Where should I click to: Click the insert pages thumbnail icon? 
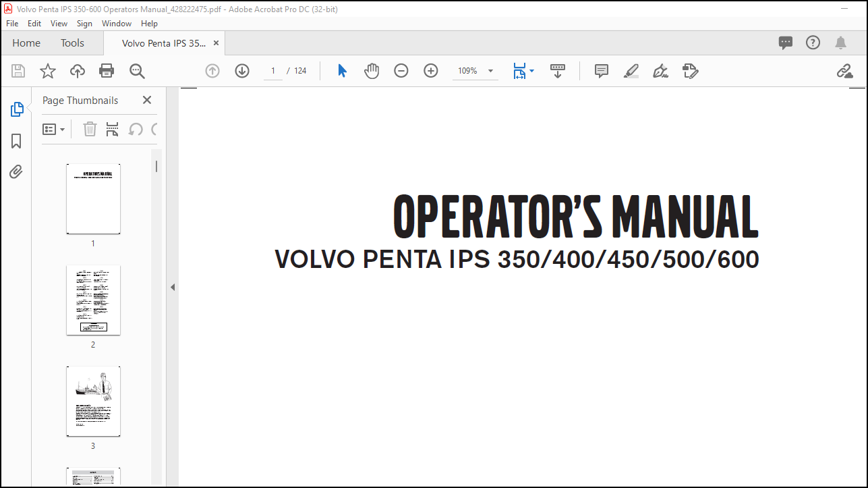click(x=113, y=129)
